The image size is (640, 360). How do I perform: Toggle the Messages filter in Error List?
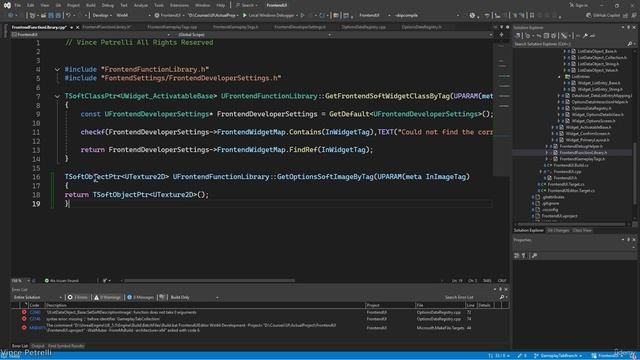(x=140, y=297)
